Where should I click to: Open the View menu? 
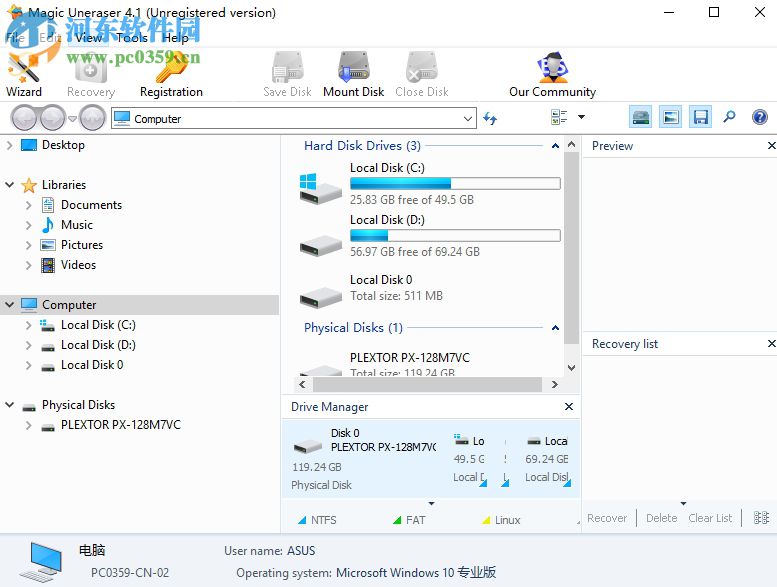[88, 38]
